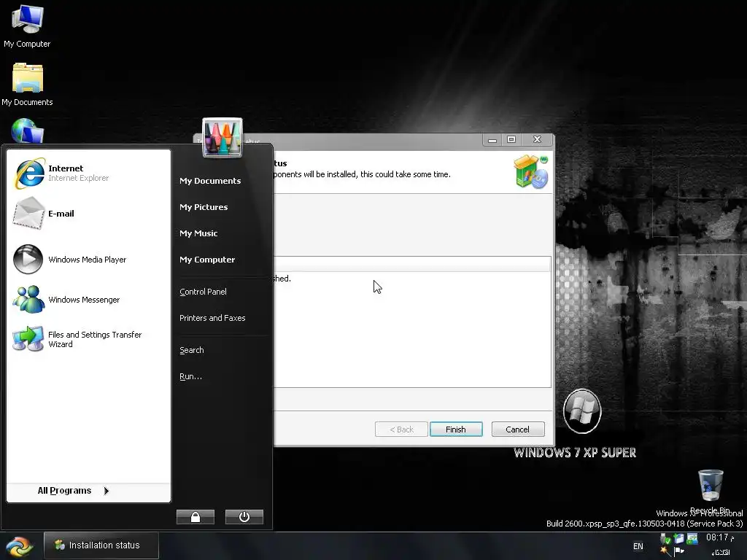The image size is (747, 560).
Task: Open My Music in the Start menu
Action: (198, 233)
